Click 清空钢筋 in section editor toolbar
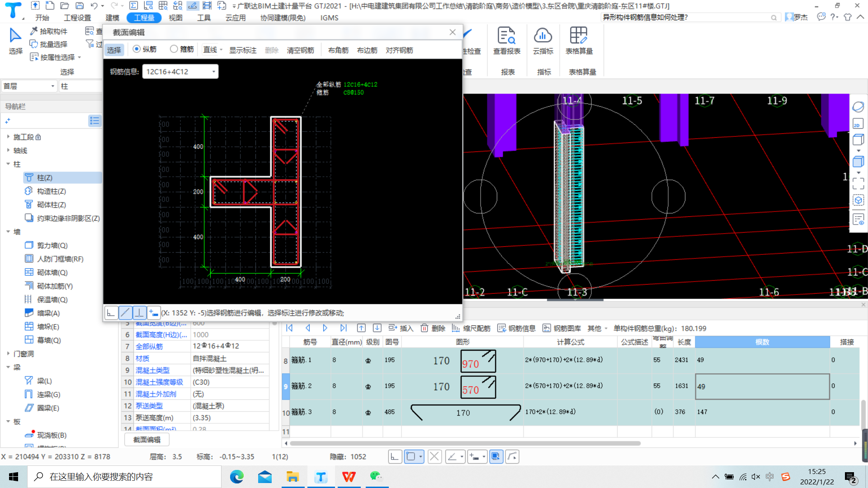 coord(300,50)
